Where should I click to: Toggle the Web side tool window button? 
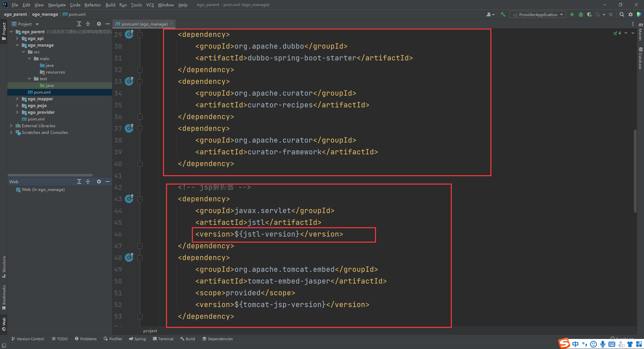tap(4, 324)
